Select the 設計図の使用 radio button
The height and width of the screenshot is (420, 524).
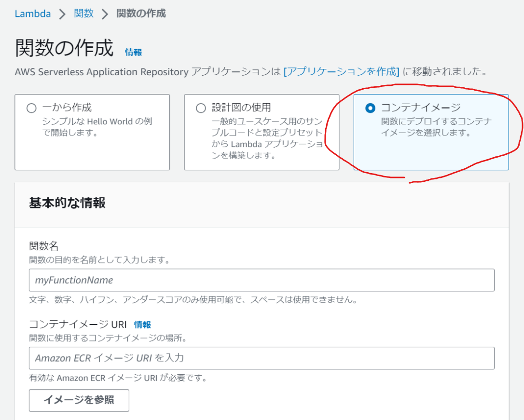click(201, 108)
